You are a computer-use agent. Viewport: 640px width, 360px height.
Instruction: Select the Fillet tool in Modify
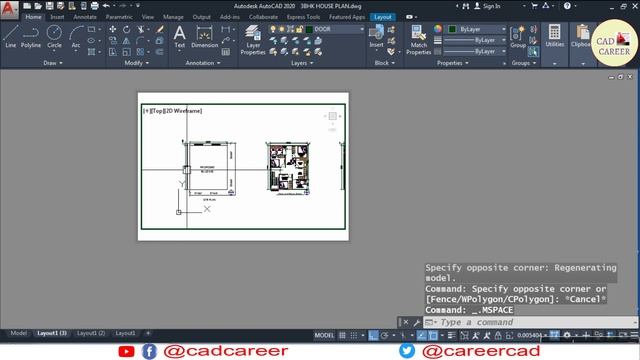pos(141,41)
